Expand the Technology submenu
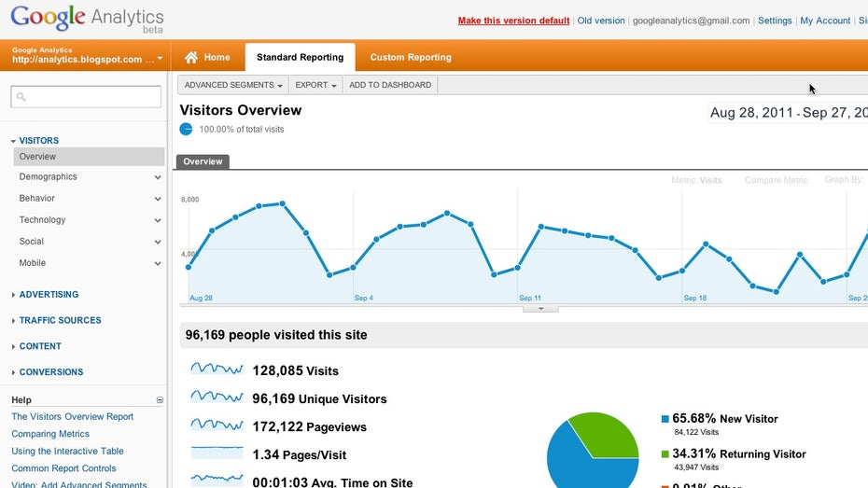868x488 pixels. [x=158, y=220]
